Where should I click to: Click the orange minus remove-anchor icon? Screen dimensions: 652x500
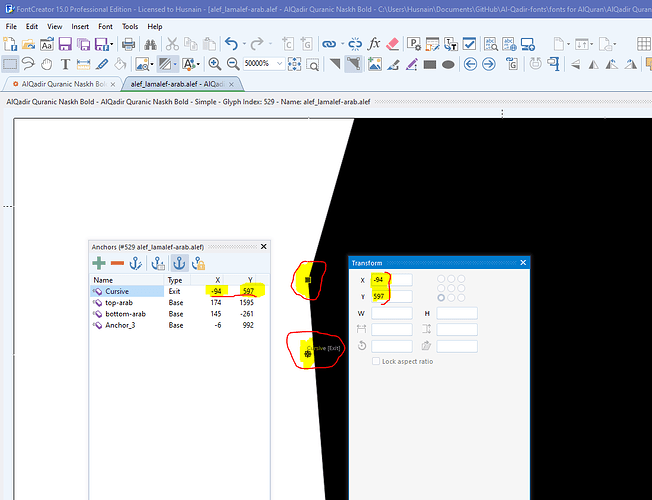coord(117,263)
